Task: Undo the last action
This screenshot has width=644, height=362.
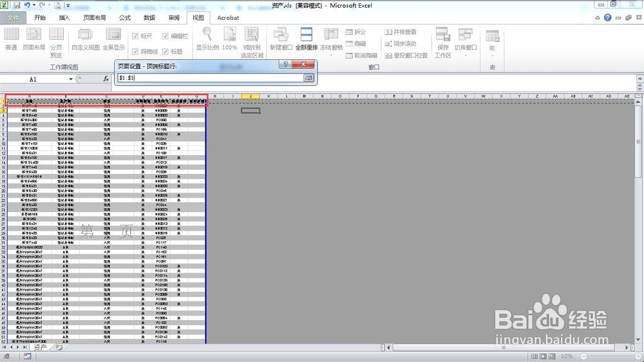Action: tap(27, 5)
